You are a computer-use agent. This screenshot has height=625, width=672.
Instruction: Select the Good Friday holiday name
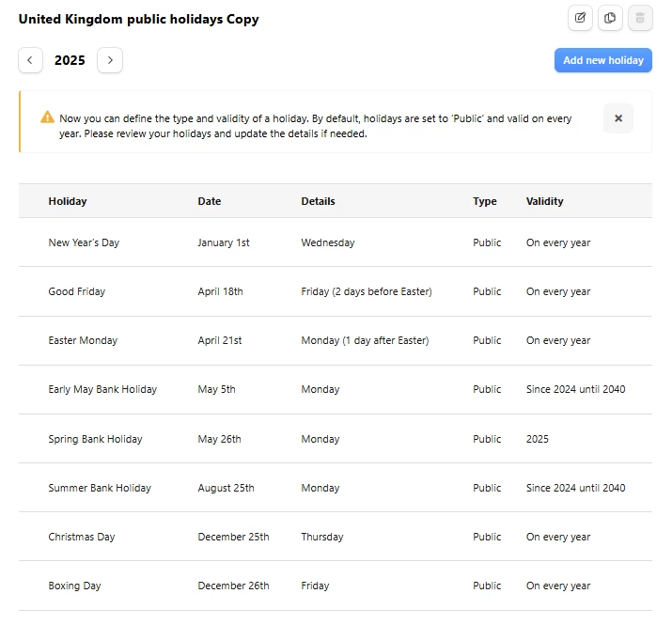click(77, 291)
